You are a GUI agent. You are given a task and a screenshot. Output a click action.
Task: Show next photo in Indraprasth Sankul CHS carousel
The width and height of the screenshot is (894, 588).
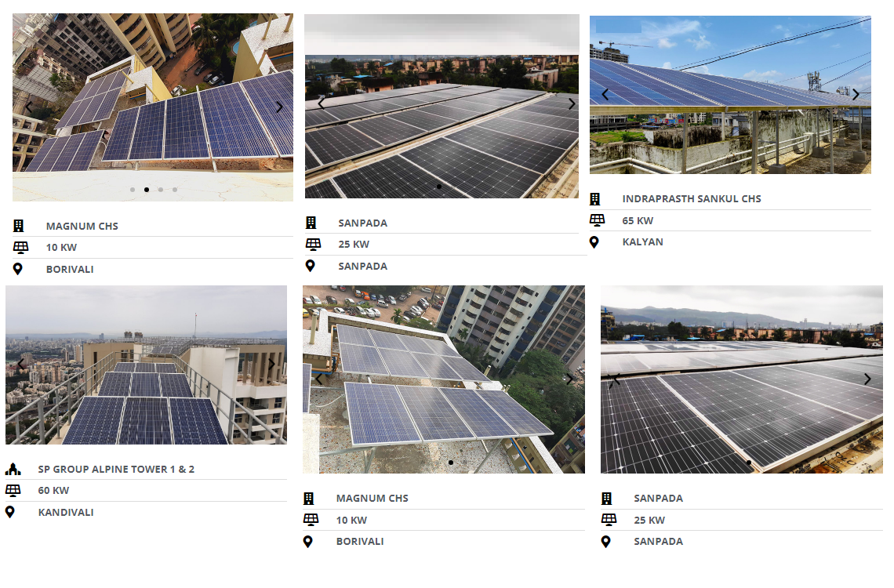(x=856, y=95)
